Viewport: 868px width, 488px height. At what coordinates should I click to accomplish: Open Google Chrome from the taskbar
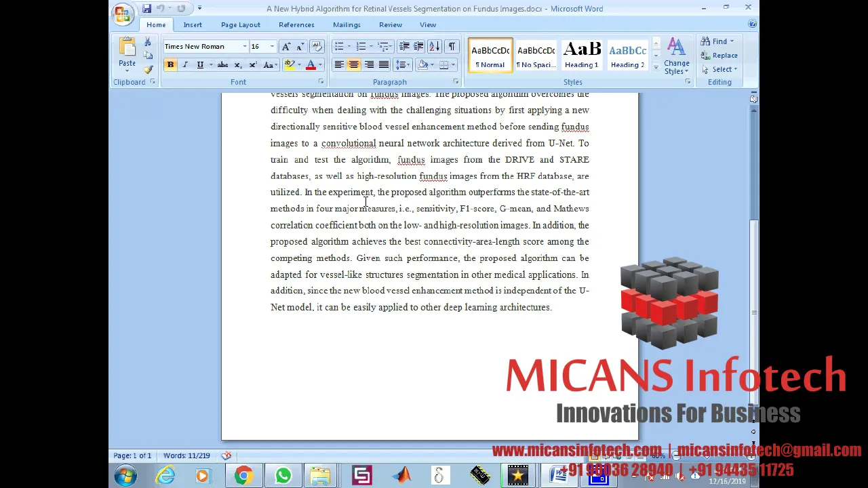243,476
